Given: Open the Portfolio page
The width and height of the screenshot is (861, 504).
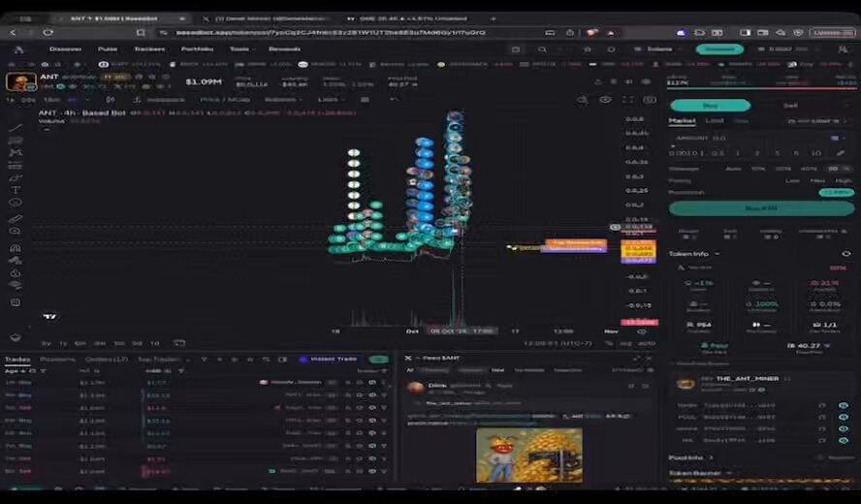Looking at the screenshot, I should tap(197, 48).
